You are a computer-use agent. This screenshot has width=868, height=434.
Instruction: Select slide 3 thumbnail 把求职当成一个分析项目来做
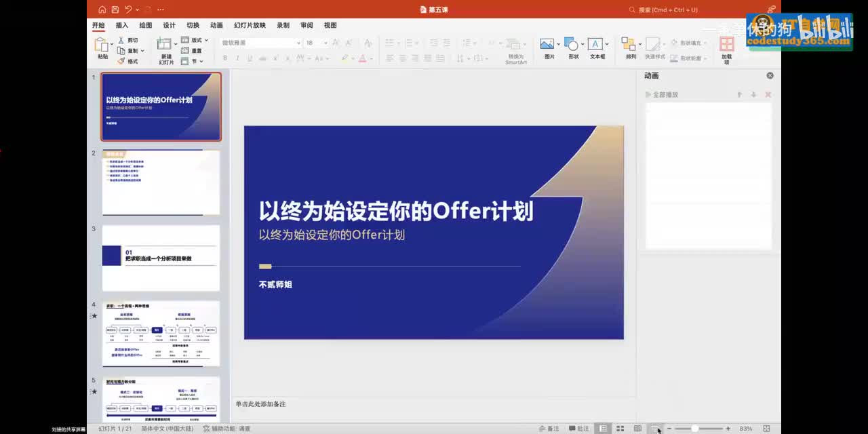[161, 258]
